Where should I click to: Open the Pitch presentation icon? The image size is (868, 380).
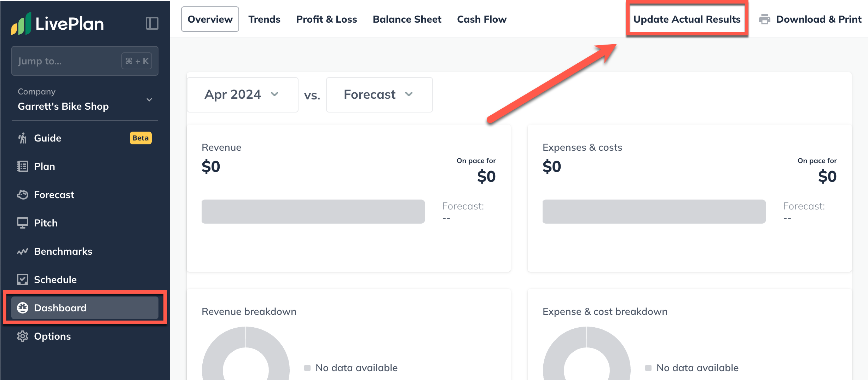click(x=23, y=223)
